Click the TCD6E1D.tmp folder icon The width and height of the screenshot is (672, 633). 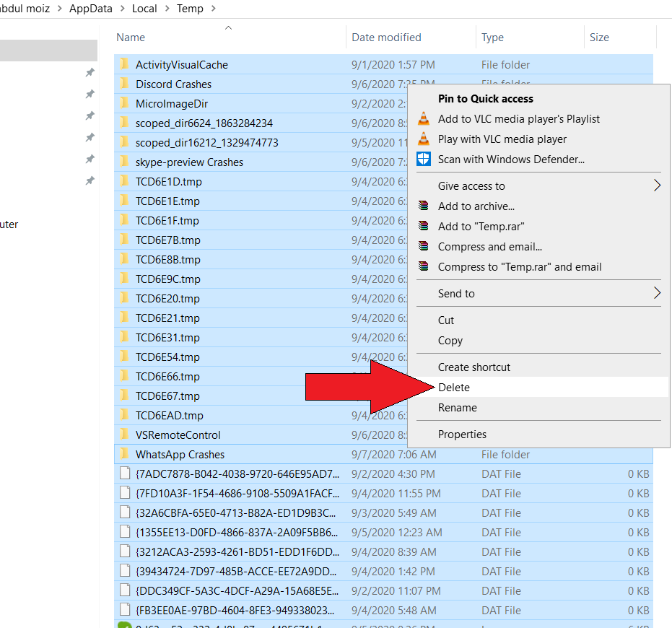coord(124,181)
